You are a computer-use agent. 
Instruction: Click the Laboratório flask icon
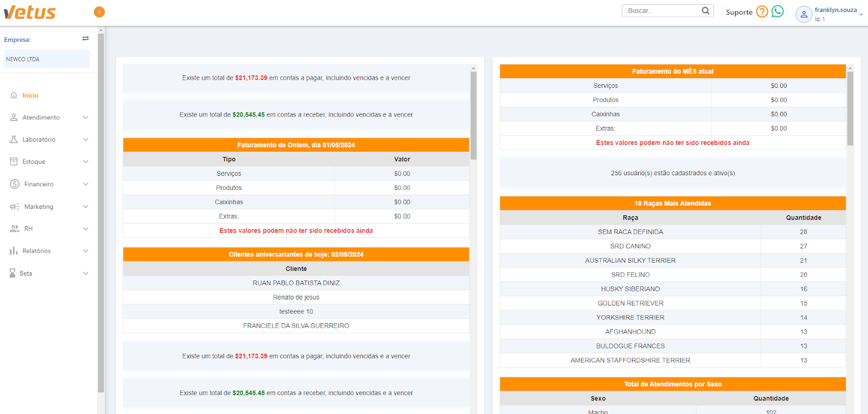click(14, 139)
